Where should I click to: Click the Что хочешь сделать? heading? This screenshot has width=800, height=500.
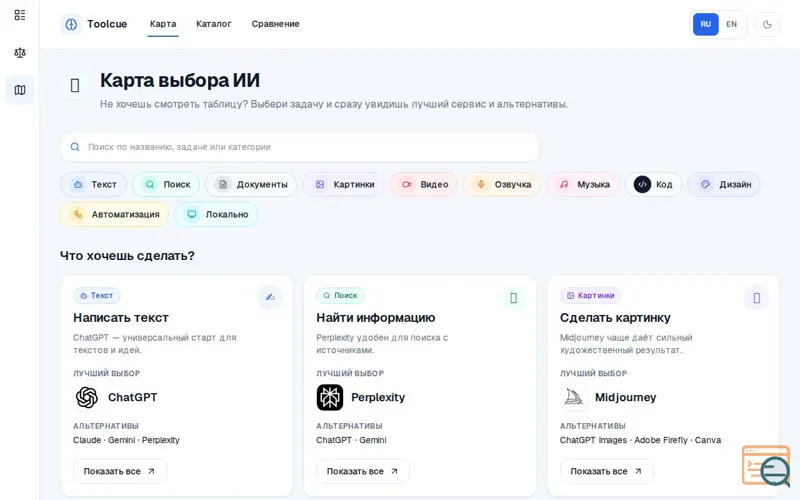[x=128, y=256]
